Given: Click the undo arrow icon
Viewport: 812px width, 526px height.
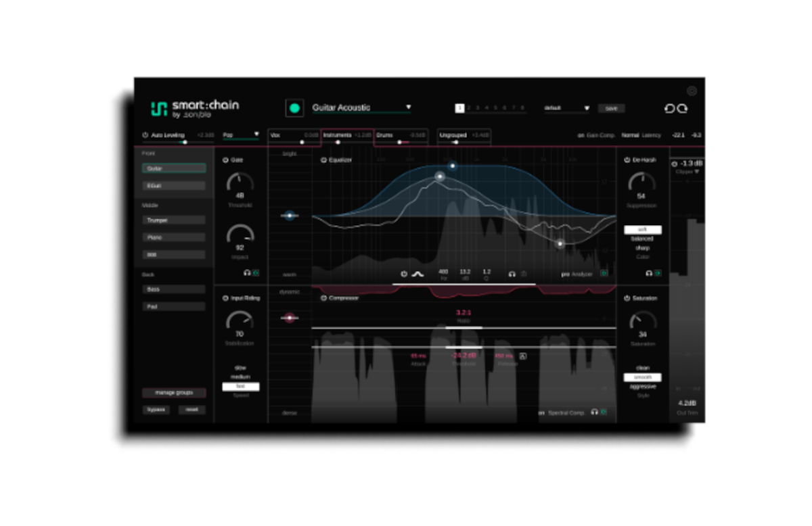Looking at the screenshot, I should click(669, 109).
